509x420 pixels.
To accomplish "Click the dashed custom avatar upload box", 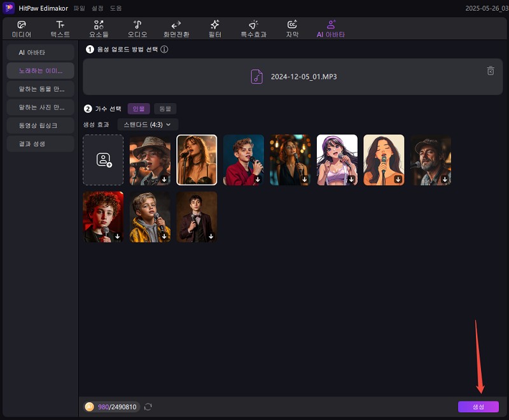I will (103, 160).
